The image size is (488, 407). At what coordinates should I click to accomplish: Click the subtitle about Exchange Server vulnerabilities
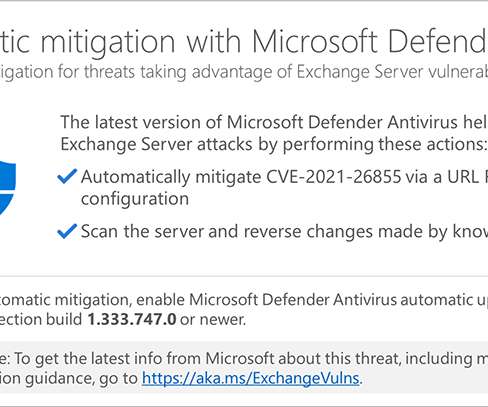(244, 72)
